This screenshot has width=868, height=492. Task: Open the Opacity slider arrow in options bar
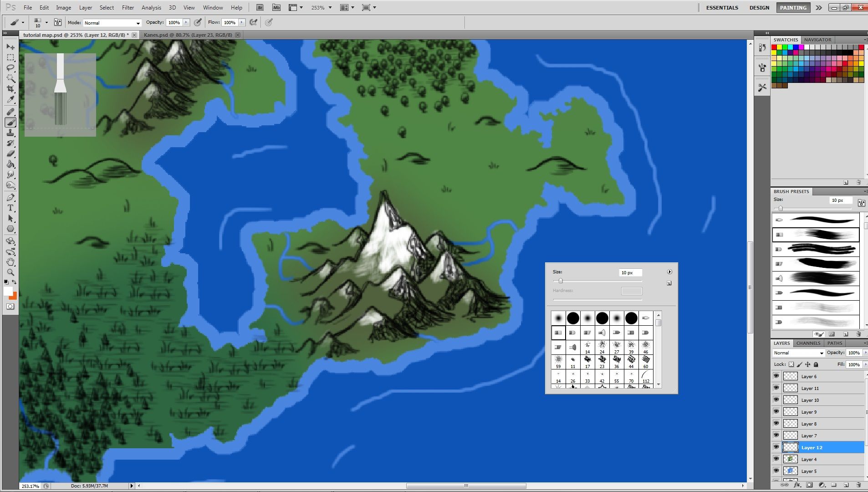click(186, 22)
